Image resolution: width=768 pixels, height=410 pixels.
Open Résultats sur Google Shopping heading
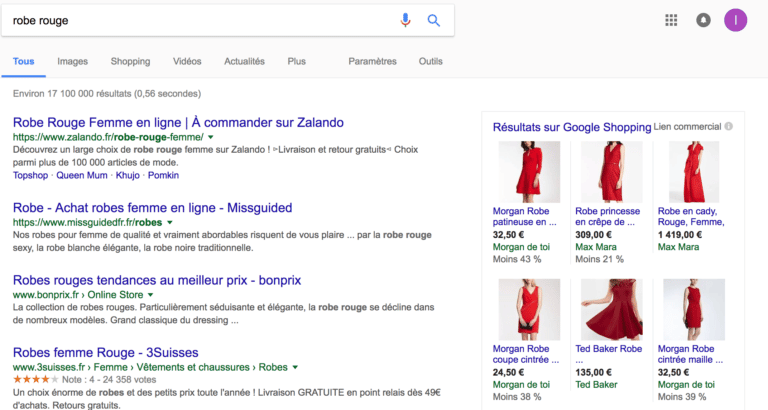[x=572, y=127]
